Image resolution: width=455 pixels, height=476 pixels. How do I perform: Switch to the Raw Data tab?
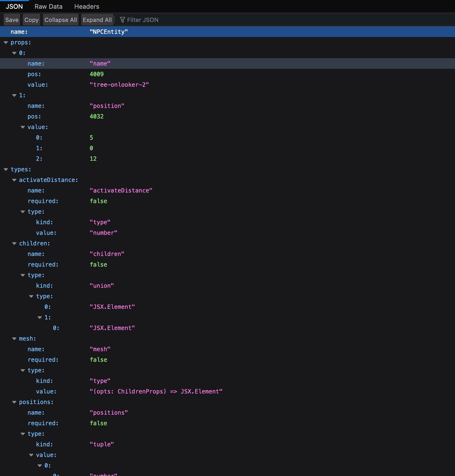coord(48,6)
